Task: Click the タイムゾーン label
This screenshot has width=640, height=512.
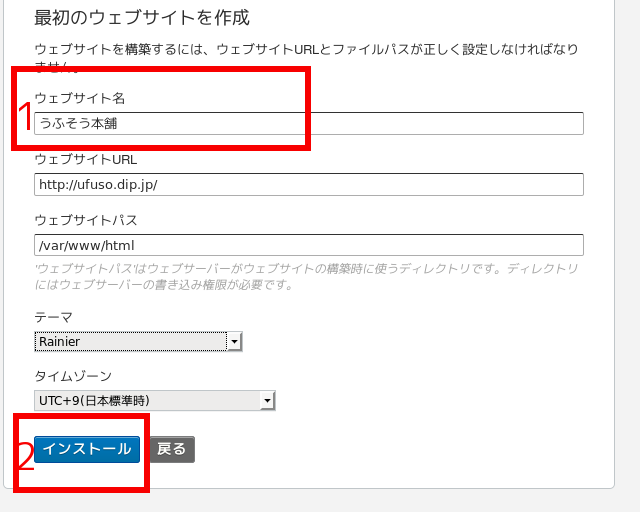Action: [x=72, y=376]
